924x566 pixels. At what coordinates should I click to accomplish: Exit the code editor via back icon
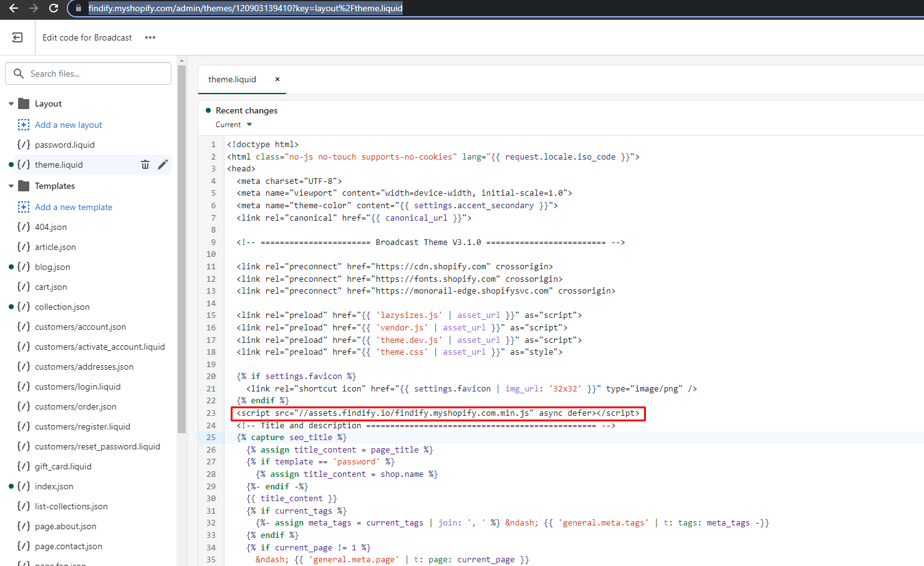click(x=17, y=37)
